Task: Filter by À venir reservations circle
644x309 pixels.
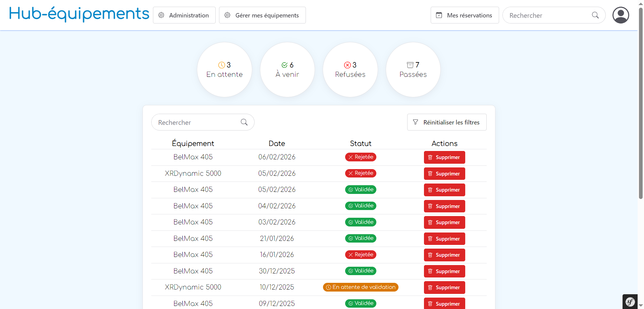Action: [x=287, y=69]
